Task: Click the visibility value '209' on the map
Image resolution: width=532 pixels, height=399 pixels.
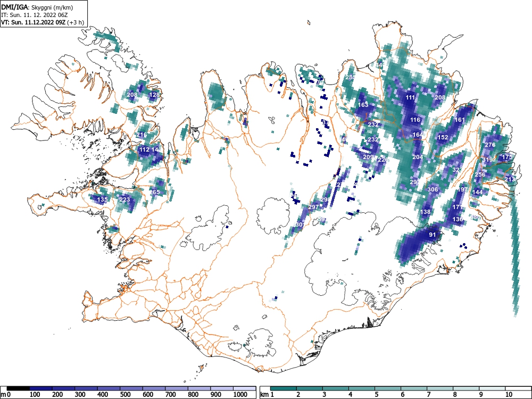Action: click(x=368, y=157)
